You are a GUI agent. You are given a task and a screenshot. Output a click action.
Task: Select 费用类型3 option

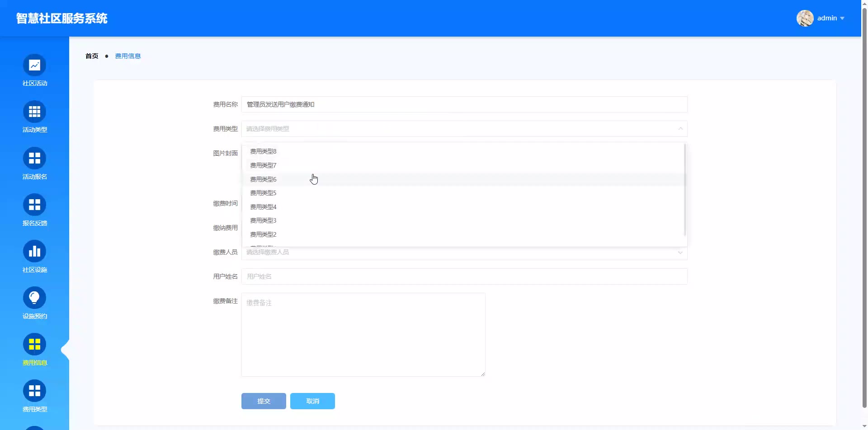click(x=464, y=220)
